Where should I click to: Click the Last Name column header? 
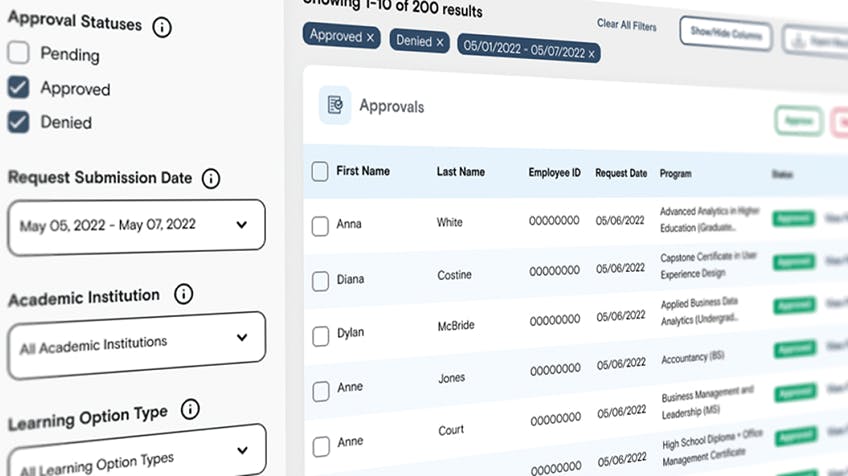pos(460,172)
